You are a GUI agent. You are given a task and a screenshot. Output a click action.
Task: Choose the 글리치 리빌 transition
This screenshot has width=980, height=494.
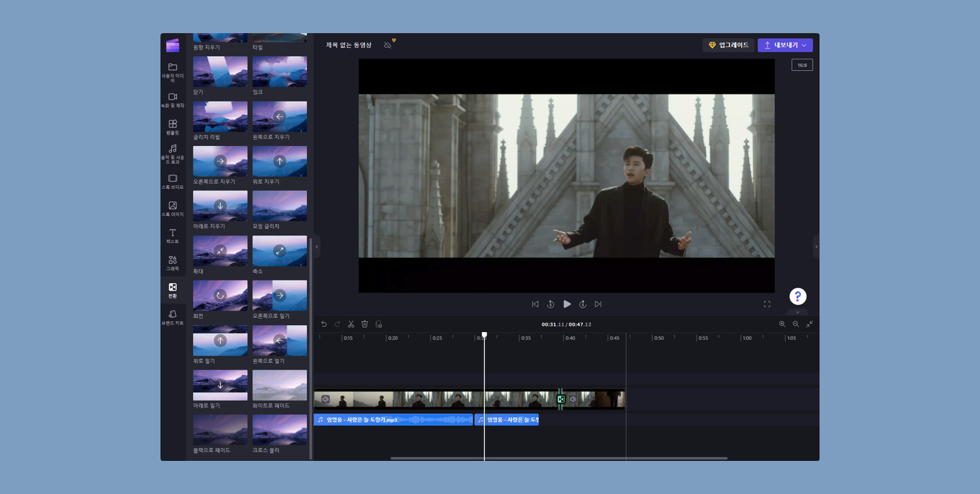coord(220,116)
